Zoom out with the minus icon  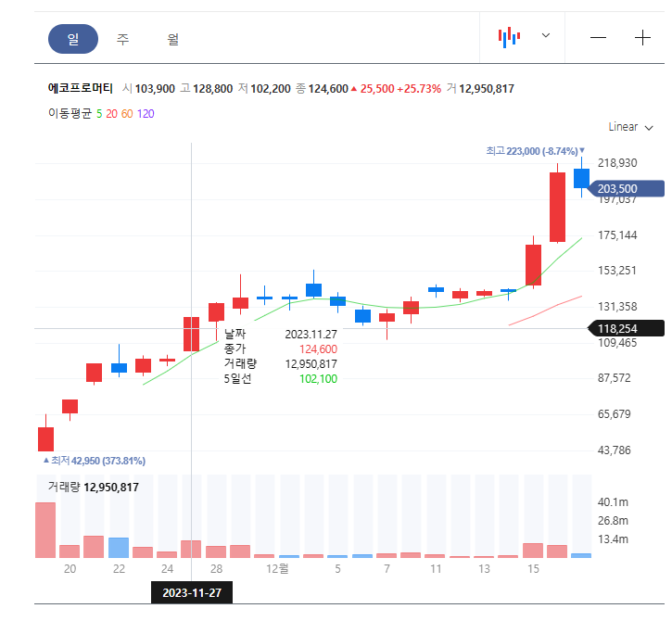coord(598,38)
